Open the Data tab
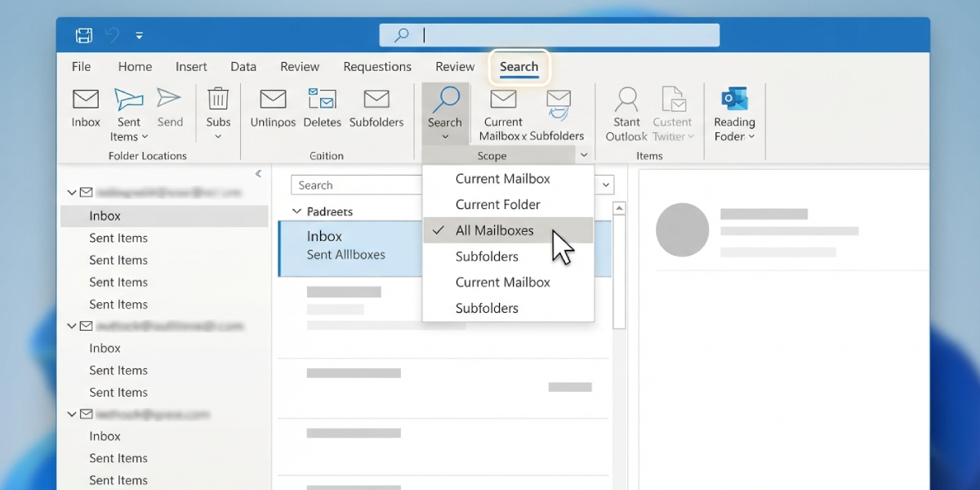980x490 pixels. [243, 67]
